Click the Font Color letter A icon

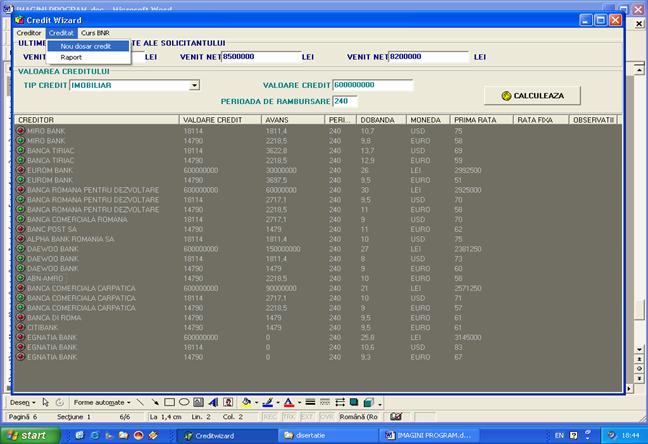pyautogui.click(x=289, y=402)
